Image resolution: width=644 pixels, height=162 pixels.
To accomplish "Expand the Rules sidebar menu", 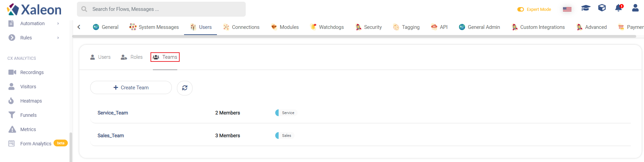I will [x=34, y=38].
